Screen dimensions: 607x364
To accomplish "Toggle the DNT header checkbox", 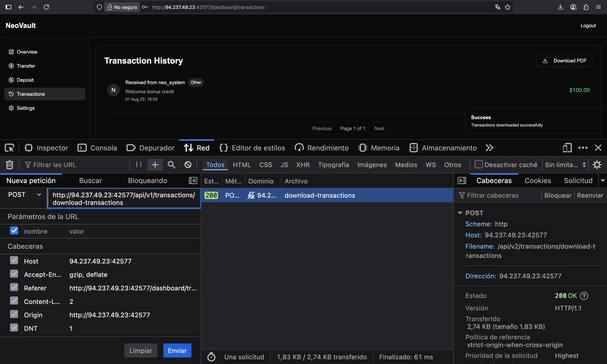I will tap(14, 327).
